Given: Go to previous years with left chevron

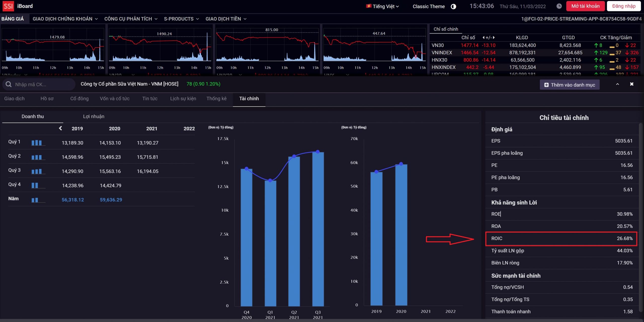Looking at the screenshot, I should (x=60, y=128).
